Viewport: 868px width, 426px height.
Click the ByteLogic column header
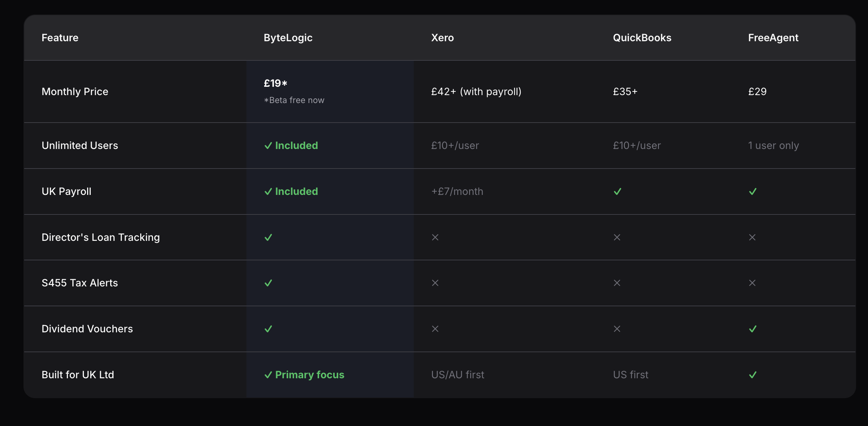pyautogui.click(x=288, y=38)
